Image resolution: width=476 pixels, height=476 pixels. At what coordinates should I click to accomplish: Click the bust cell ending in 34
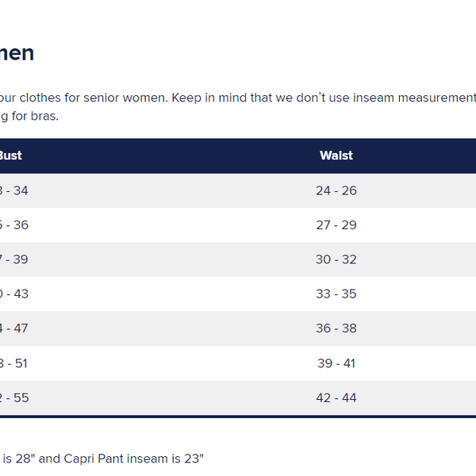[x=14, y=190]
